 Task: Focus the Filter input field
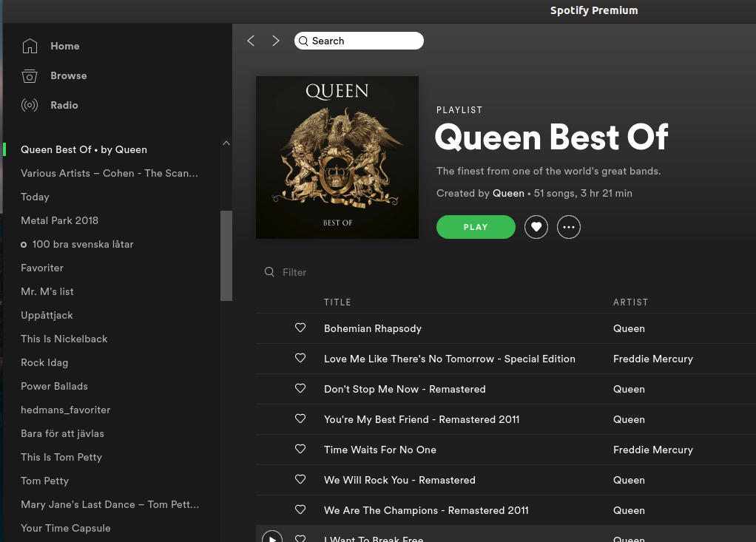(x=294, y=272)
